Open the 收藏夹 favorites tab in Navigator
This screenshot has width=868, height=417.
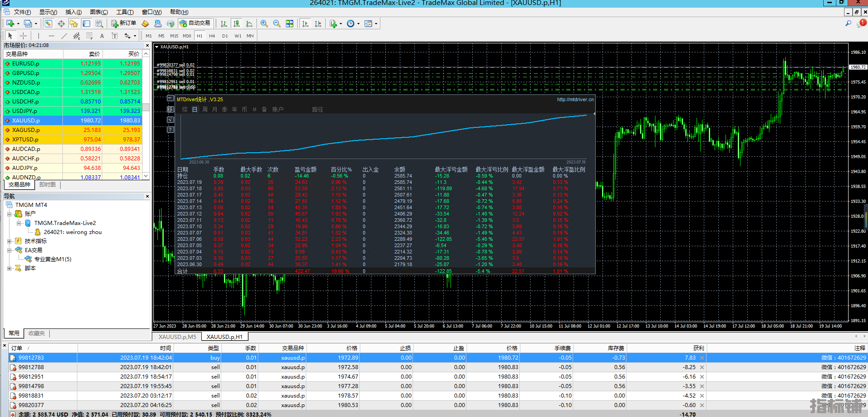click(x=37, y=333)
